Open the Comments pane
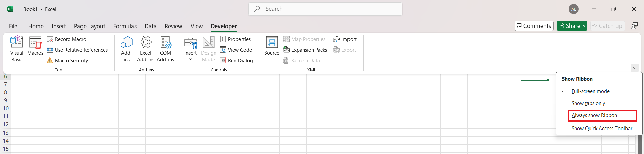Screen dimensions: 644x154 534,26
